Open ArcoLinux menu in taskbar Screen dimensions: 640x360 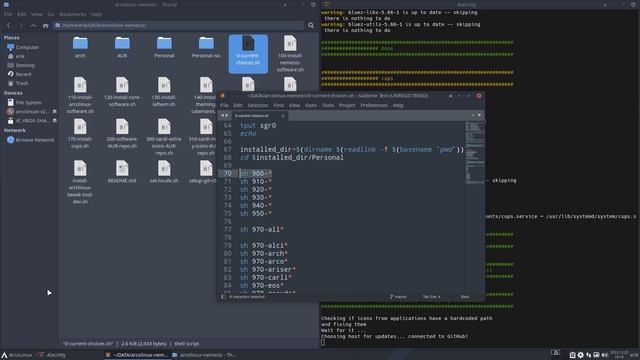coord(16,355)
